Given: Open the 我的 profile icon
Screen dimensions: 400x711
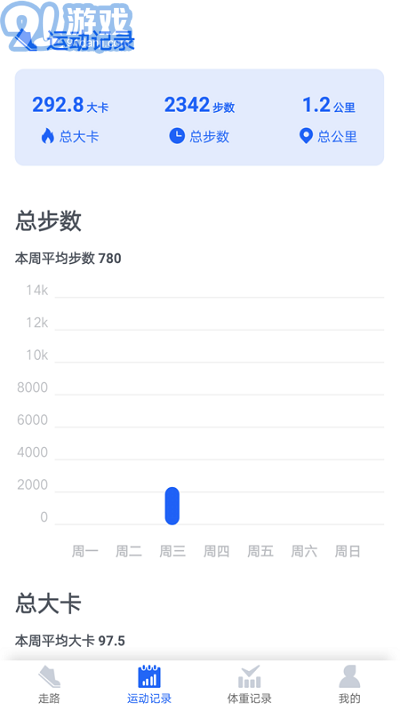Looking at the screenshot, I should pos(349,677).
